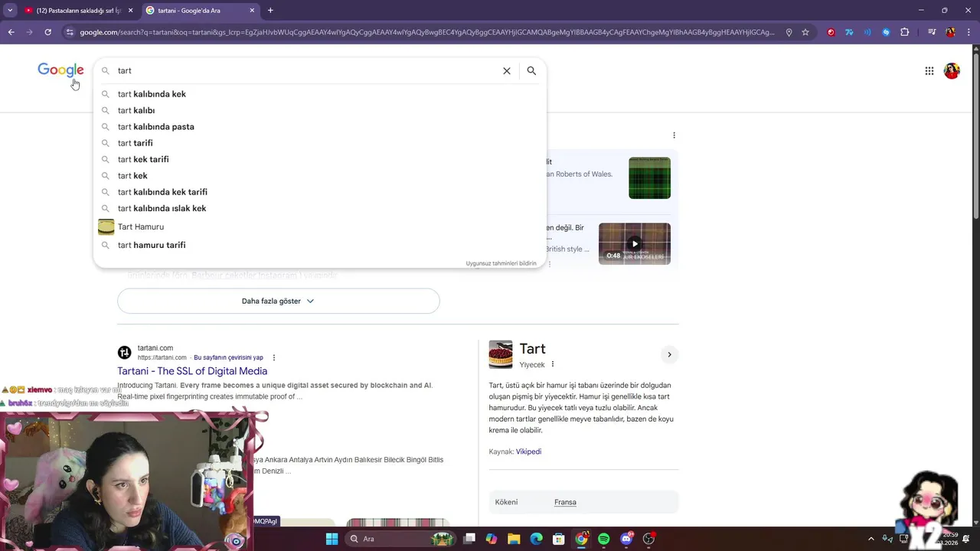Open Chrome three-dot menu
The image size is (980, 551).
pyautogui.click(x=969, y=32)
